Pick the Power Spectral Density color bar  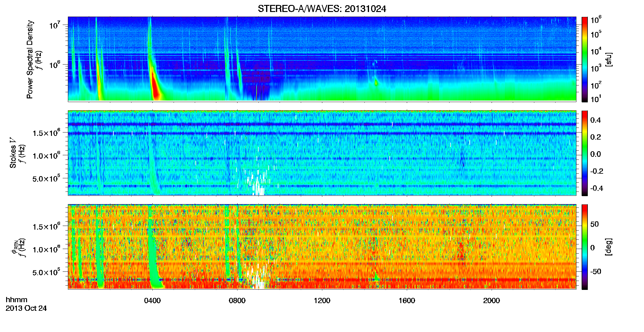[584, 59]
